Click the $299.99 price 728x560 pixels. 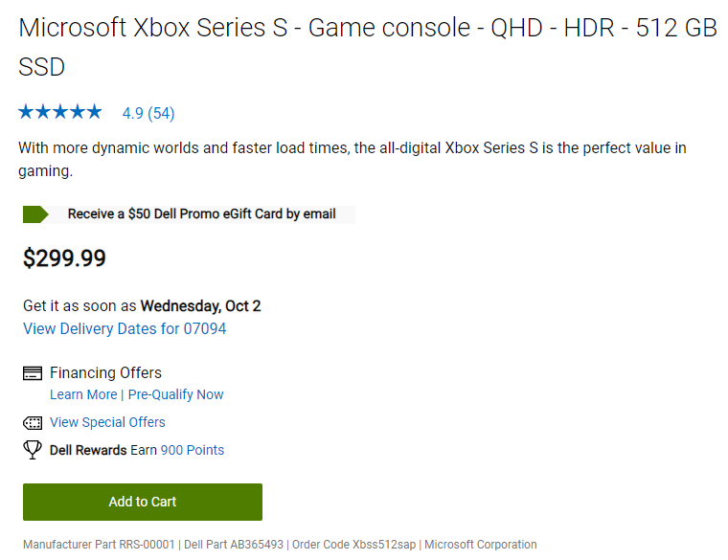[64, 258]
